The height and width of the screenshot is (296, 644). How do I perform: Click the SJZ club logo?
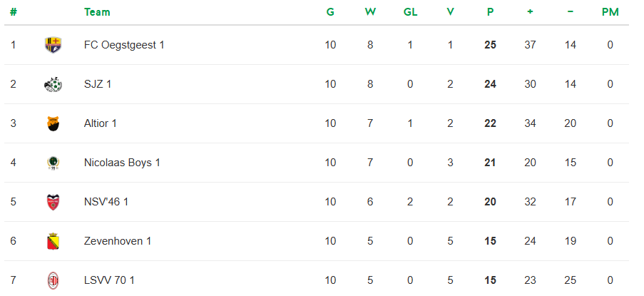coord(52,84)
